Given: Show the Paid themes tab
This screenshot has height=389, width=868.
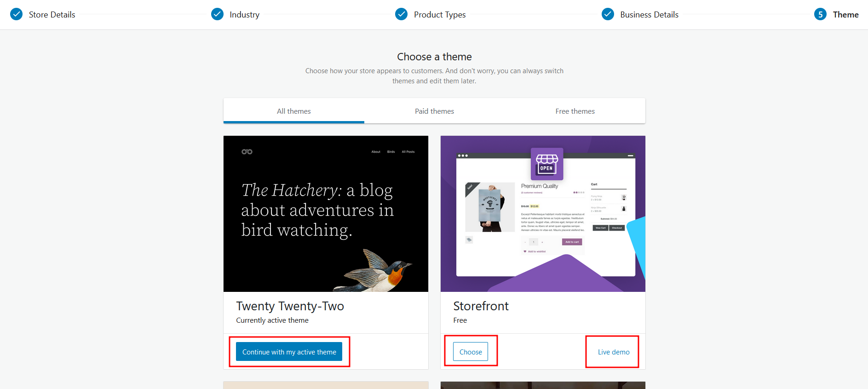Looking at the screenshot, I should click(435, 111).
